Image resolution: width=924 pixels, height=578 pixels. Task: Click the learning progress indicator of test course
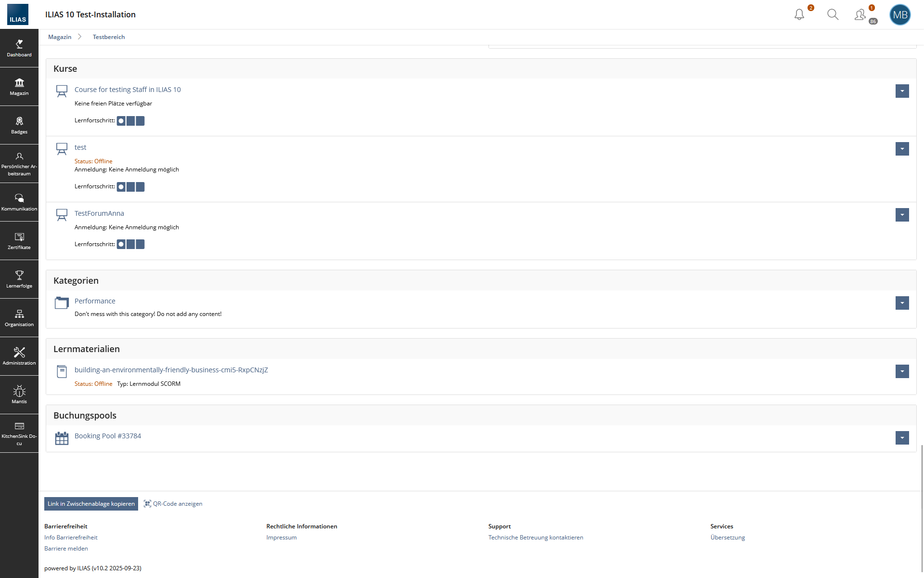[x=130, y=187]
